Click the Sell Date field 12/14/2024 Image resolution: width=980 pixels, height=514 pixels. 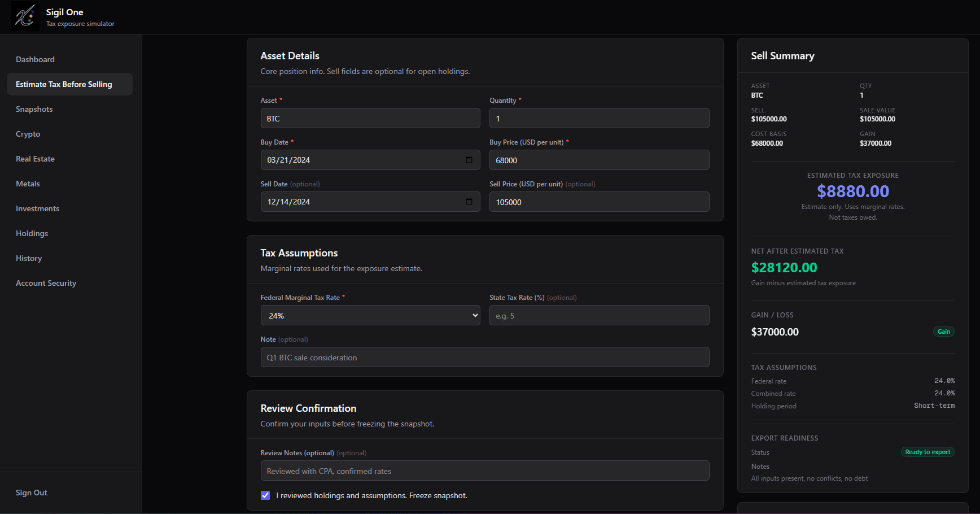pos(370,202)
